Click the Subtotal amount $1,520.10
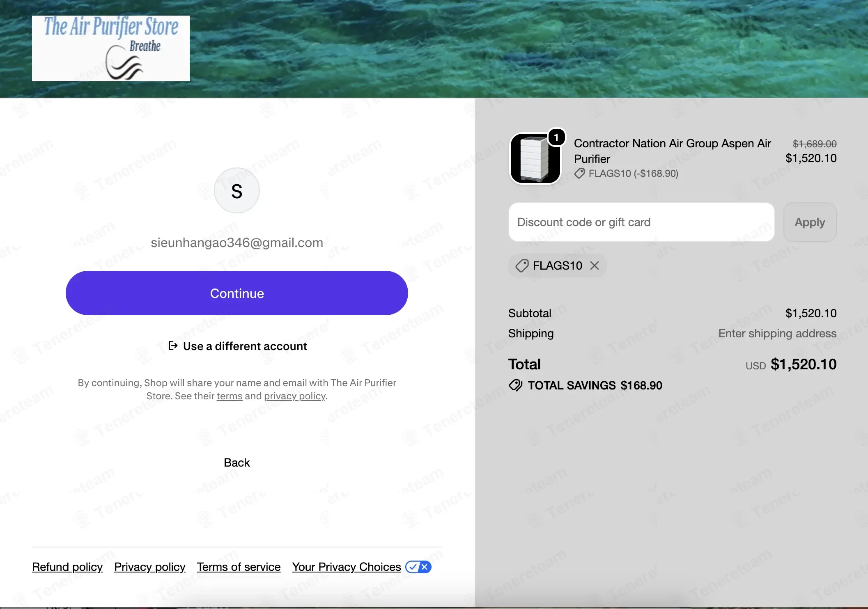The width and height of the screenshot is (868, 609). [811, 313]
